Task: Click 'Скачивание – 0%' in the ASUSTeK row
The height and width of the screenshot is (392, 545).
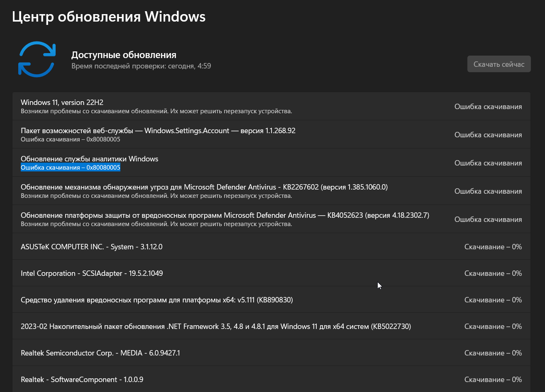Action: 493,247
